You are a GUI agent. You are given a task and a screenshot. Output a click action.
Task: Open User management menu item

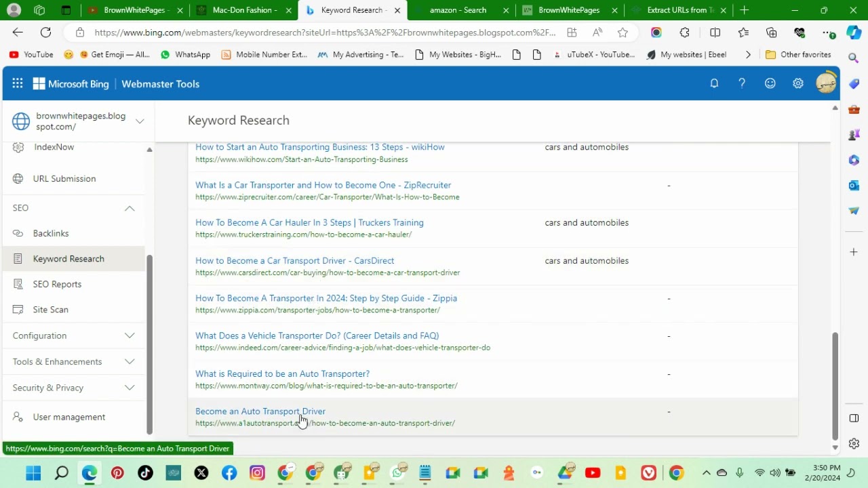pyautogui.click(x=69, y=417)
